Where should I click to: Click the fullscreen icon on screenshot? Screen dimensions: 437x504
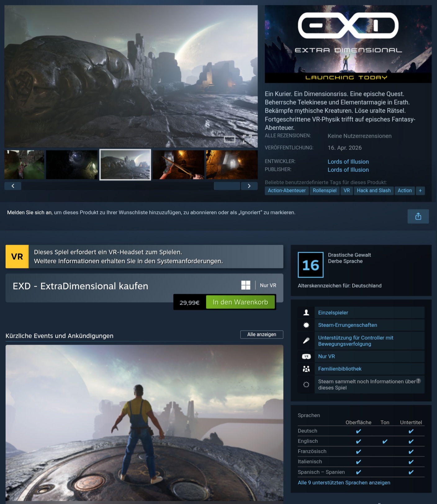click(x=247, y=139)
